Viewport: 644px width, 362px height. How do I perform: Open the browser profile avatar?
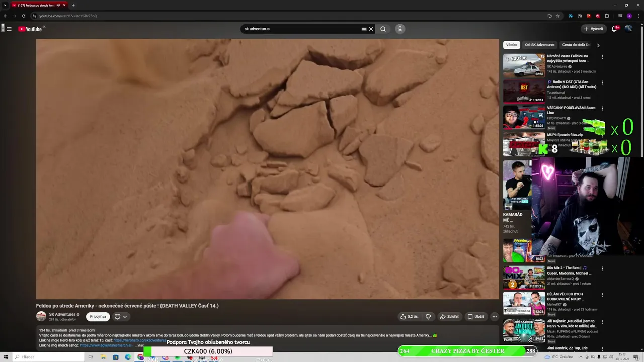click(629, 16)
